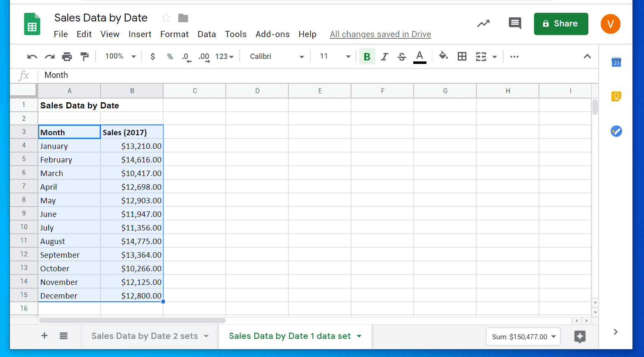Switch to Sales Data by Date 2 sets sheet
This screenshot has width=644, height=357.
click(x=145, y=336)
